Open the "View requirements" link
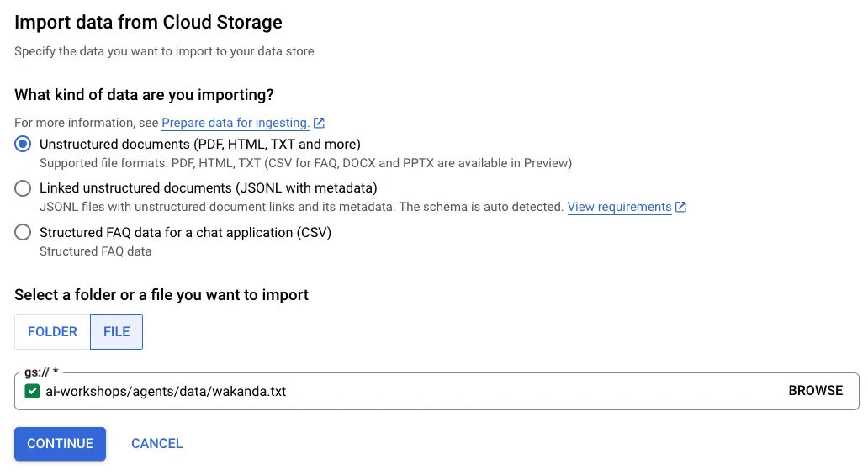 pos(619,207)
